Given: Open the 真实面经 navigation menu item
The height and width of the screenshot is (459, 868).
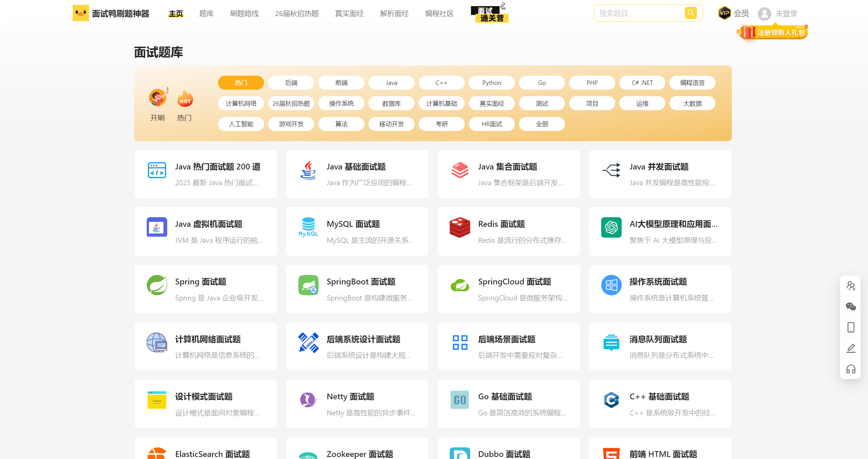Looking at the screenshot, I should pyautogui.click(x=349, y=14).
